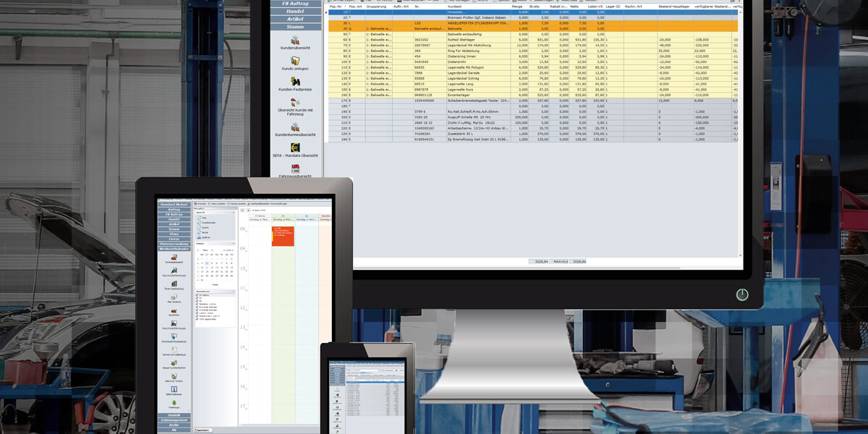Open the Kundenübersicht sidebar icon

(x=295, y=38)
